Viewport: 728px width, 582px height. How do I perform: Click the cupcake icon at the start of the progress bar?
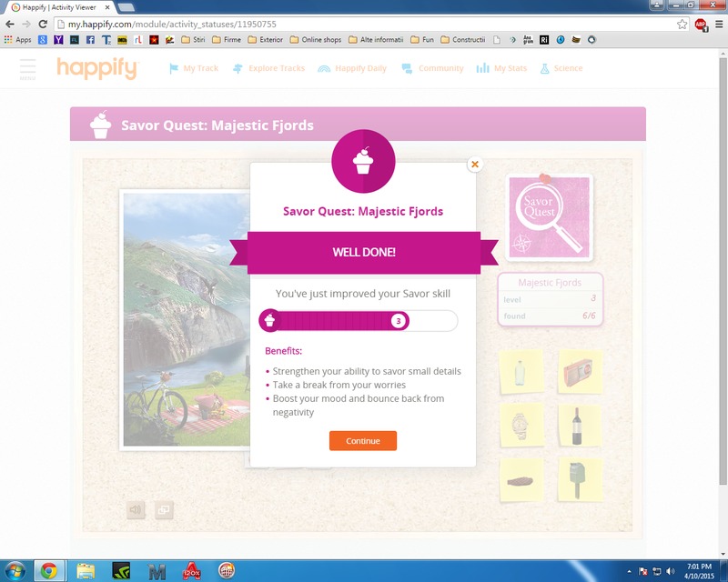click(269, 320)
